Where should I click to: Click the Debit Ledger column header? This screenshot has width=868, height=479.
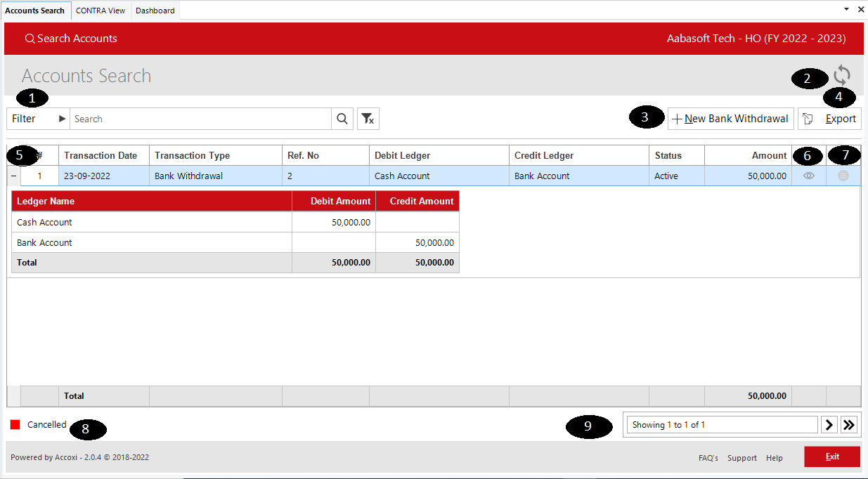click(x=439, y=155)
